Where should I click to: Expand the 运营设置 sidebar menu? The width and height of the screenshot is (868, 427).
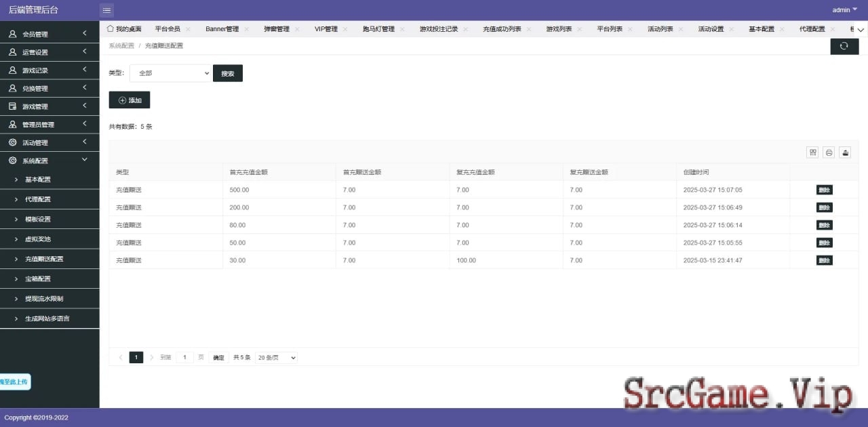(50, 52)
